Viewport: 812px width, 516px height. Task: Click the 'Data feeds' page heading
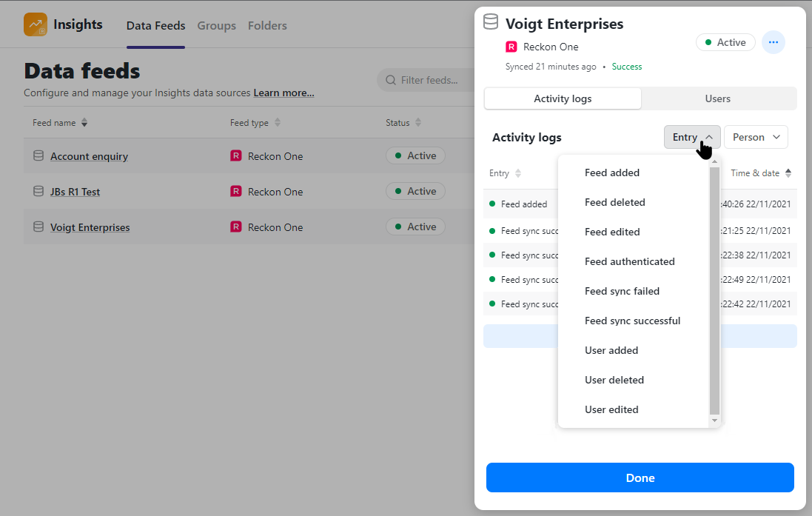[x=82, y=71]
